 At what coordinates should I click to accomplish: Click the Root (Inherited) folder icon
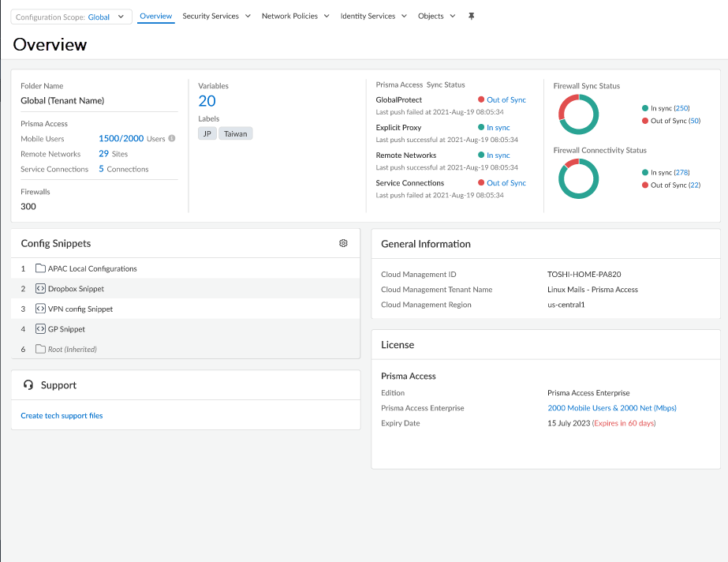pos(40,349)
